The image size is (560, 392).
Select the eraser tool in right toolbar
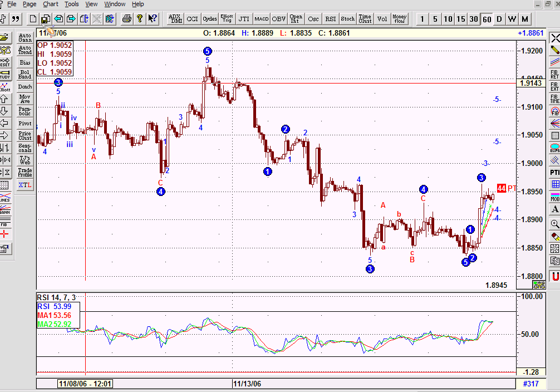[x=554, y=236]
